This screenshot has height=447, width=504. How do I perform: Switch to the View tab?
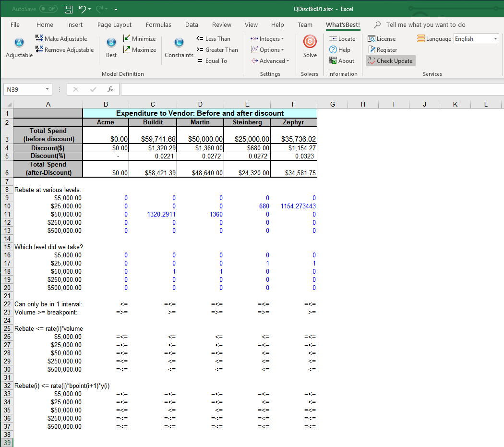click(x=251, y=25)
